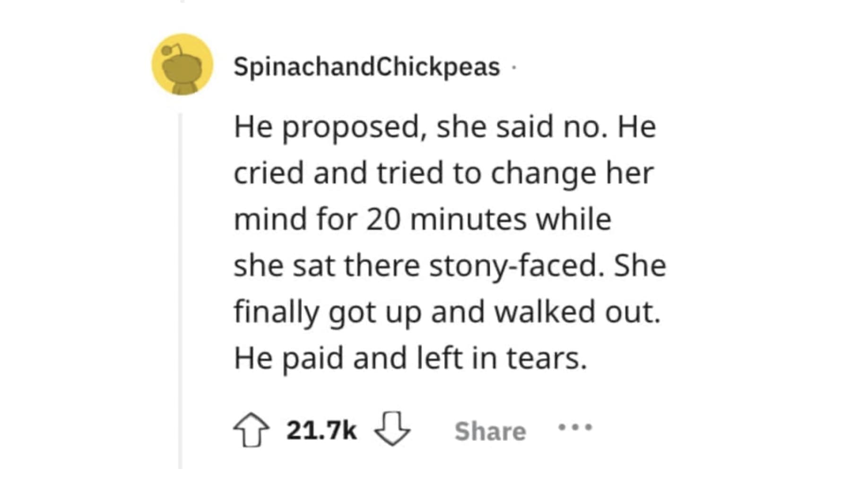The height and width of the screenshot is (486, 868).
Task: Click the line "He proposed, she said no"
Action: (444, 127)
